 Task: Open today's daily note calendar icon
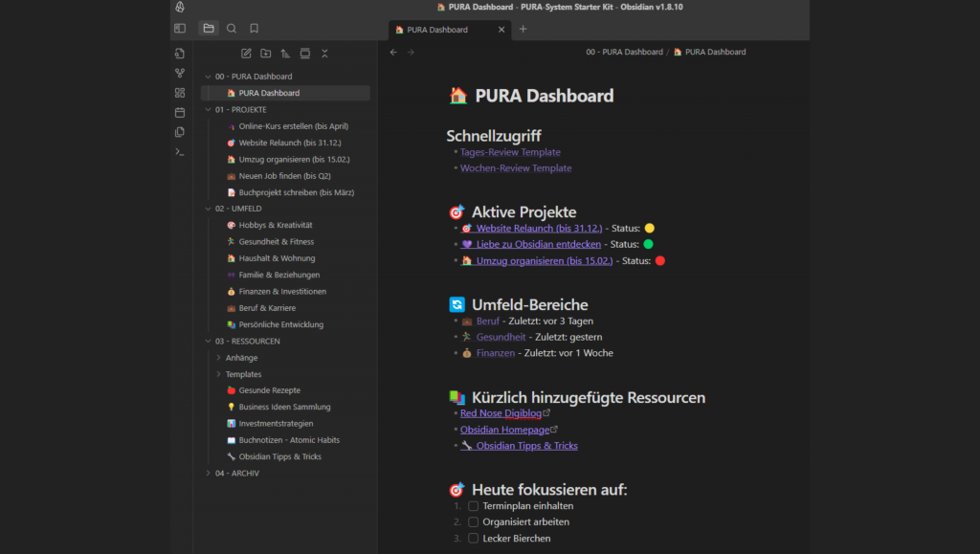(180, 112)
